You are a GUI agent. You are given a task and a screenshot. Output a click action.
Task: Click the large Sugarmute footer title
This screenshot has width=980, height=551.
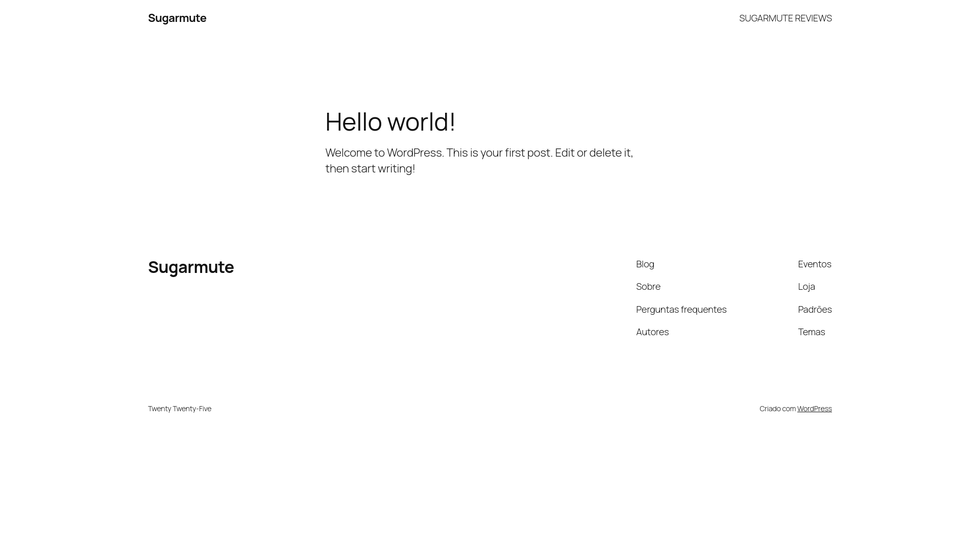pos(191,267)
